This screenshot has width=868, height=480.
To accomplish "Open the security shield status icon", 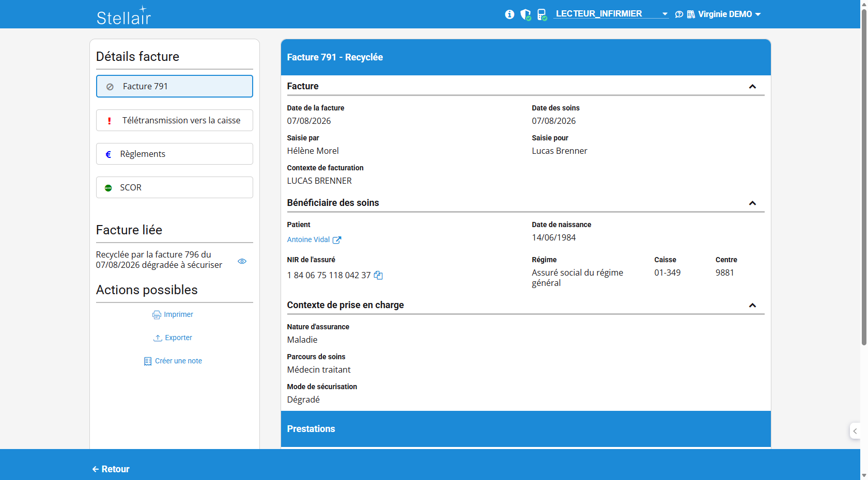I will click(x=525, y=14).
